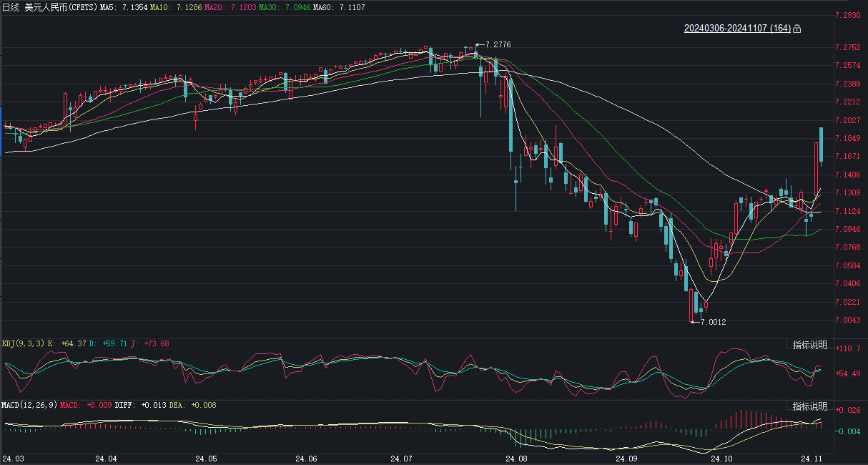
Task: Open 指标说明 for the MACD indicator
Action: (x=809, y=406)
